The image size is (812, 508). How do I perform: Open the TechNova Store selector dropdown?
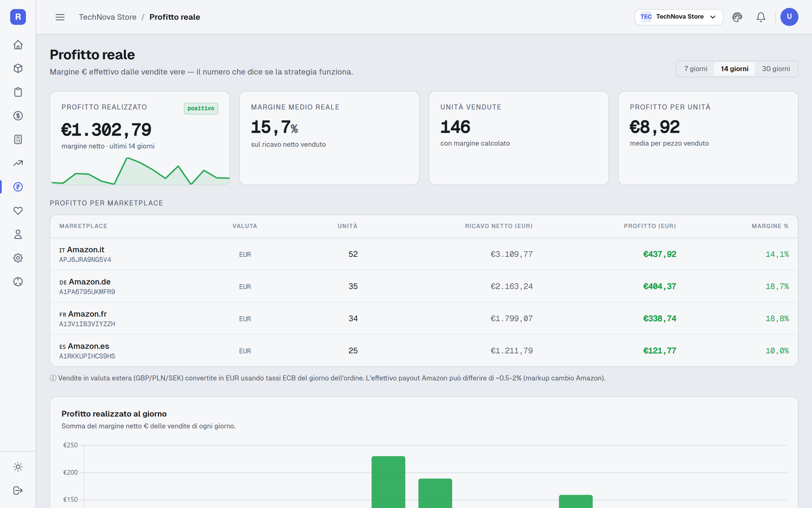tap(678, 17)
